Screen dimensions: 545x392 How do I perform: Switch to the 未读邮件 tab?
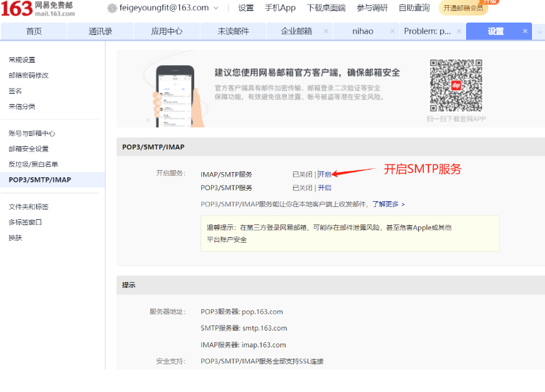pyautogui.click(x=233, y=31)
